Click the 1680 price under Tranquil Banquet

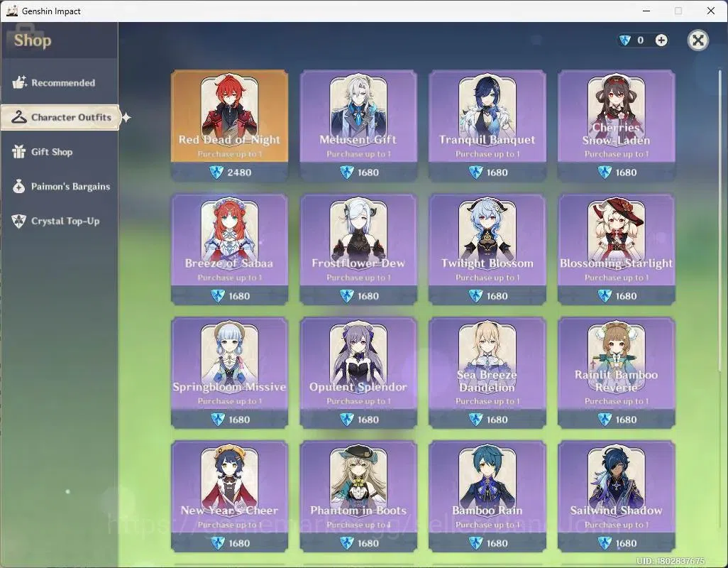(497, 173)
